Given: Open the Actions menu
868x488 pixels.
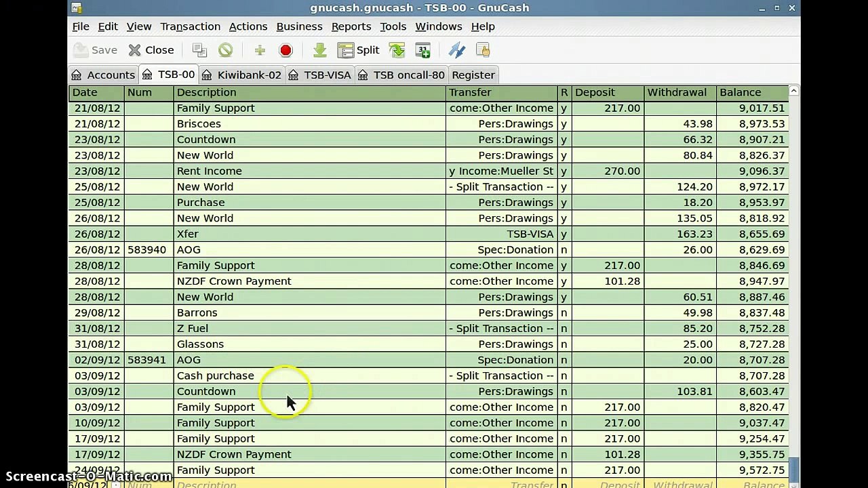Looking at the screenshot, I should (248, 26).
